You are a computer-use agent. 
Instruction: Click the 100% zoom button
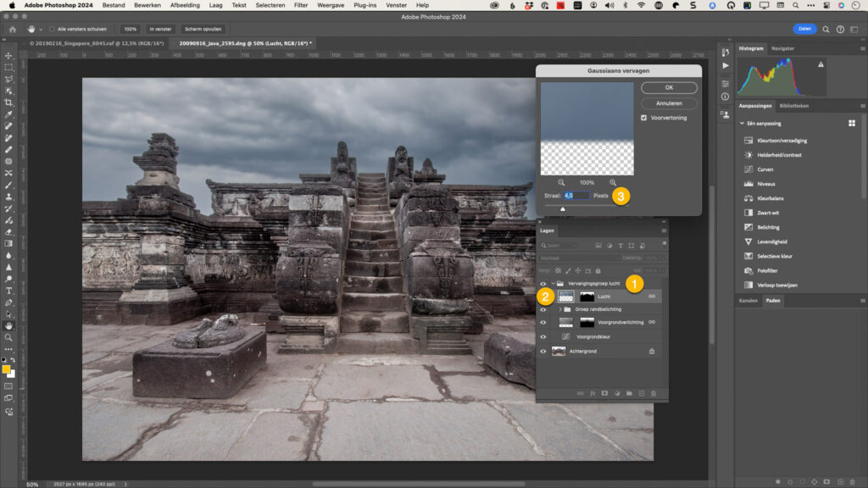pos(130,30)
